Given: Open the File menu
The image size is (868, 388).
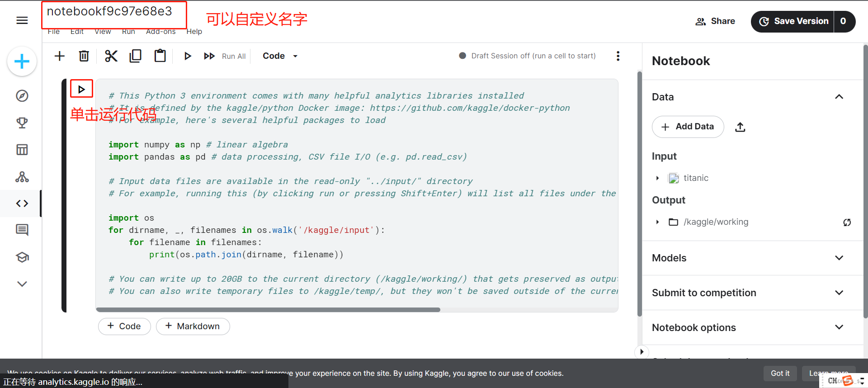Looking at the screenshot, I should click(54, 31).
